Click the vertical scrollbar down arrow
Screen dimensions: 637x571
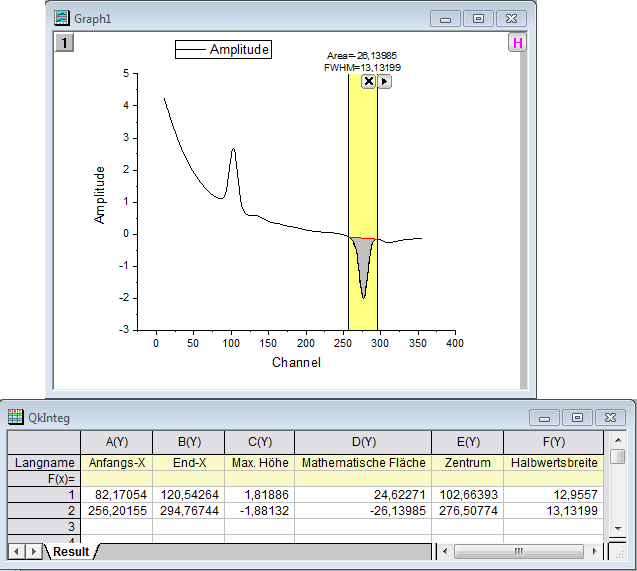(618, 528)
